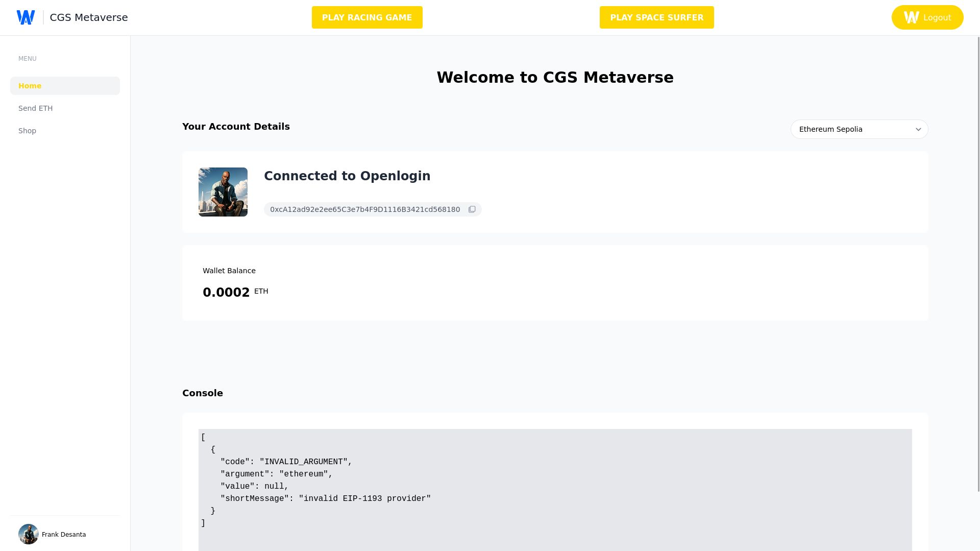Screen dimensions: 980x551
Task: Open the Ethereum Sepolia network dropdown
Action: (x=859, y=129)
